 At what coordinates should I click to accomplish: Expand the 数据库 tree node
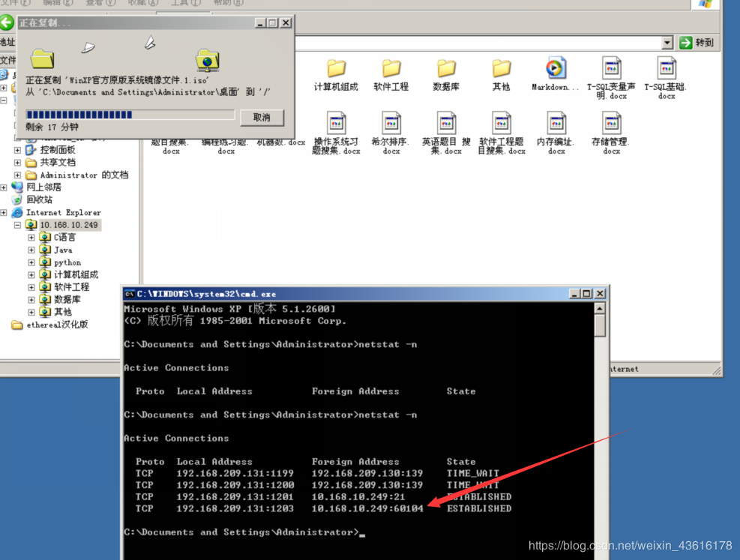pos(31,300)
